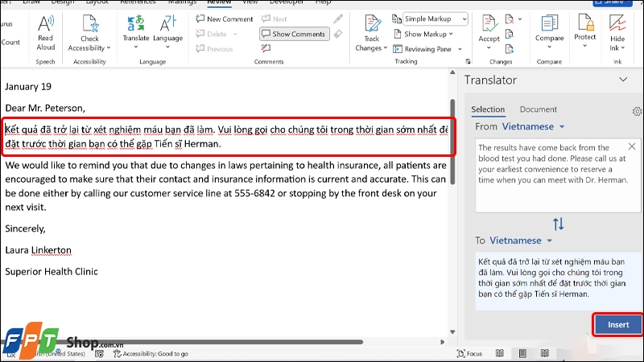Screen dimensions: 644x362
Task: Click the vertical scrollbar up arrow
Action: (x=452, y=72)
